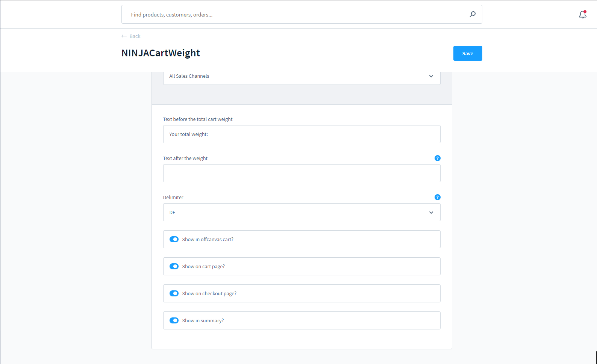Click the Text before the total cart weight label
Viewport: 597px width, 364px height.
[x=198, y=119]
